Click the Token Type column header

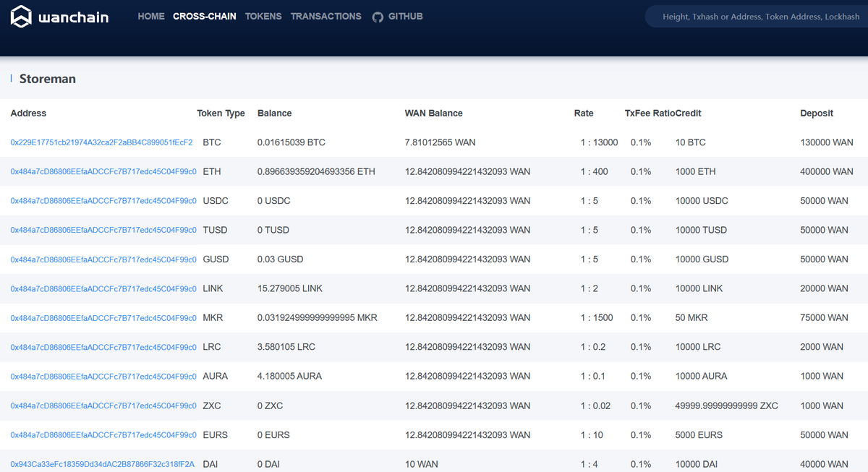coord(221,113)
